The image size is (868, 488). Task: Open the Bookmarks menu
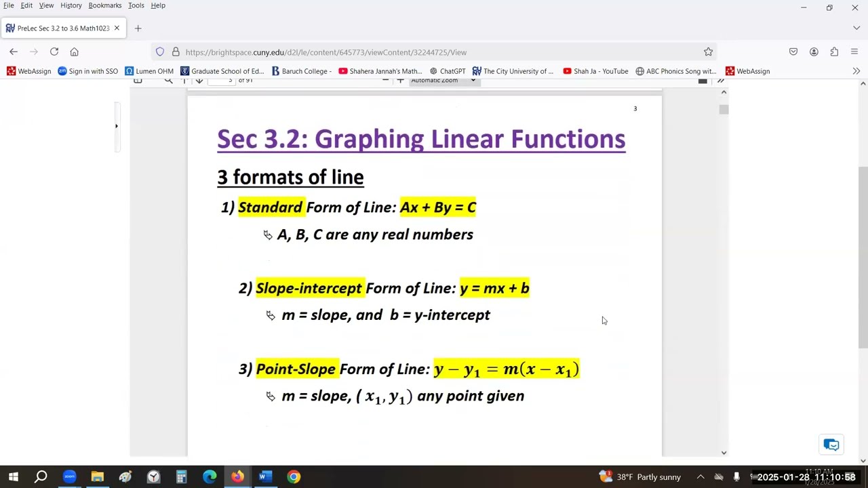pos(105,5)
